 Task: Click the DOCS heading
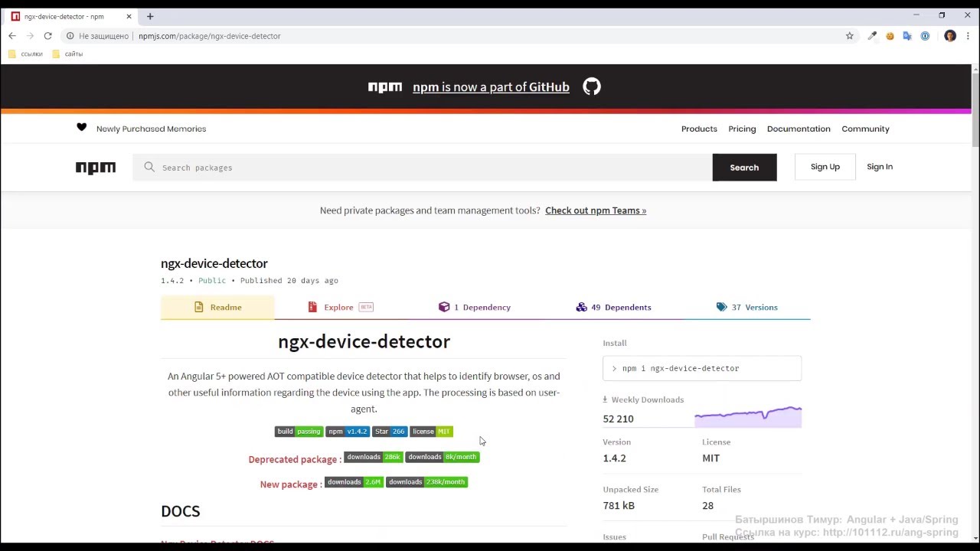tap(180, 511)
